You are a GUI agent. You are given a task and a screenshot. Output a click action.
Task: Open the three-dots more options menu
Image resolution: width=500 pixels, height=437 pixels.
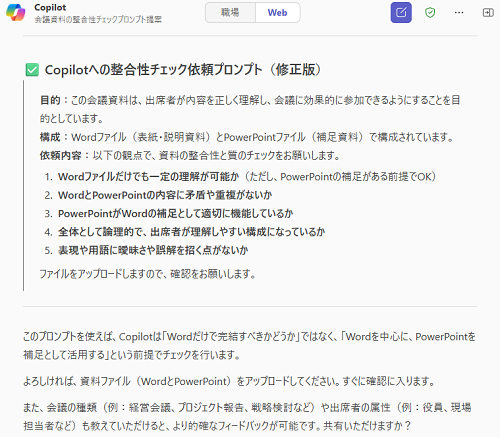[x=459, y=13]
